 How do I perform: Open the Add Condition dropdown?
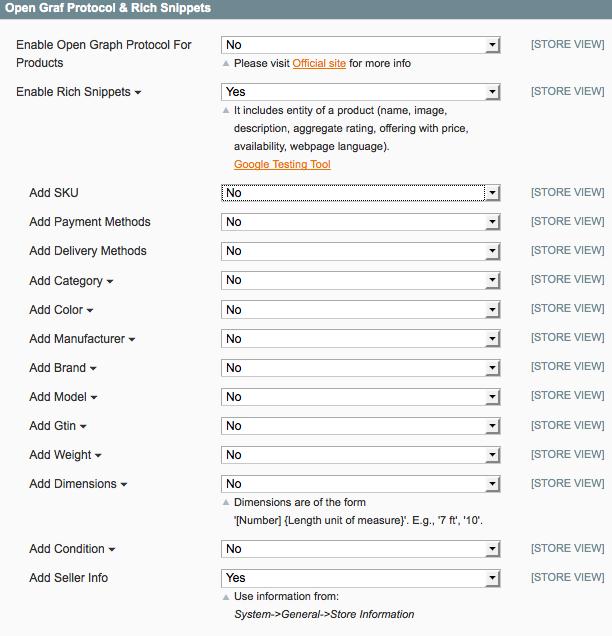360,549
